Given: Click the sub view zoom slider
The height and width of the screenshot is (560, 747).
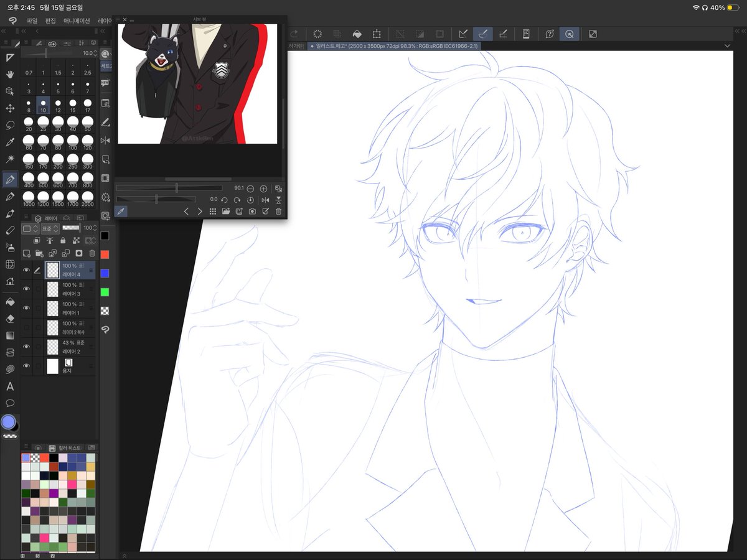Looking at the screenshot, I should pyautogui.click(x=169, y=188).
